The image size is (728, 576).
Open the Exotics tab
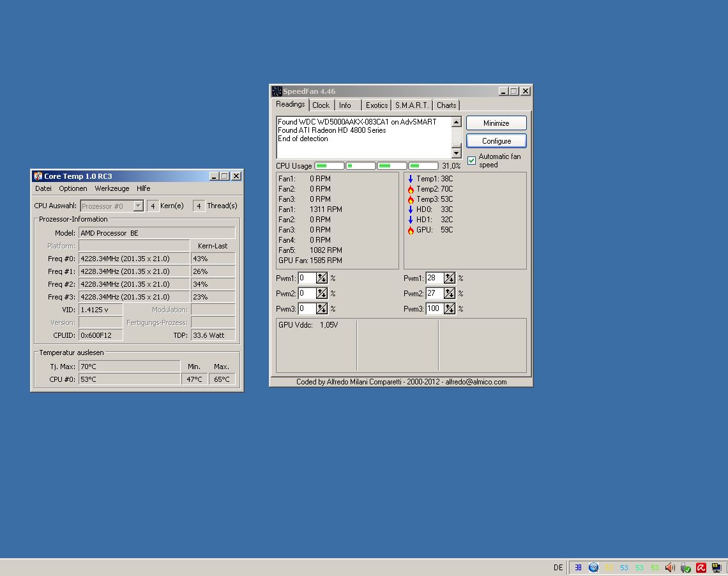point(377,105)
